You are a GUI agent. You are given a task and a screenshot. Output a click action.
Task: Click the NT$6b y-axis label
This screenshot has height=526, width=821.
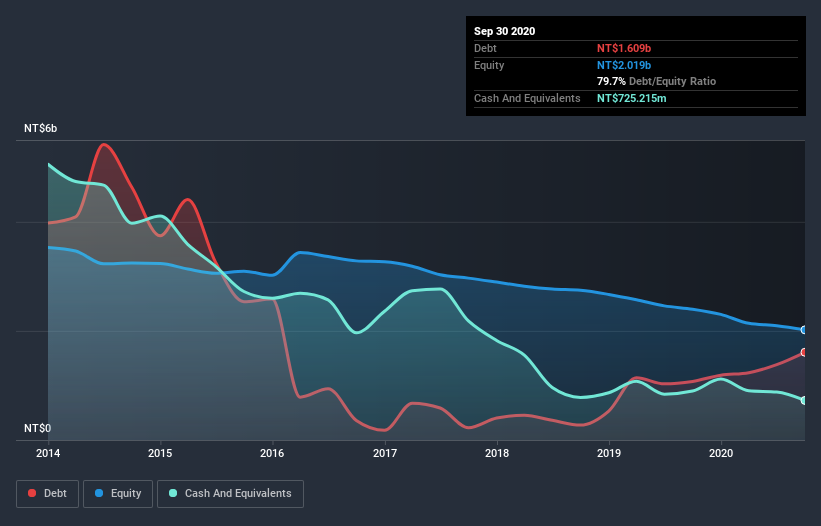[40, 128]
